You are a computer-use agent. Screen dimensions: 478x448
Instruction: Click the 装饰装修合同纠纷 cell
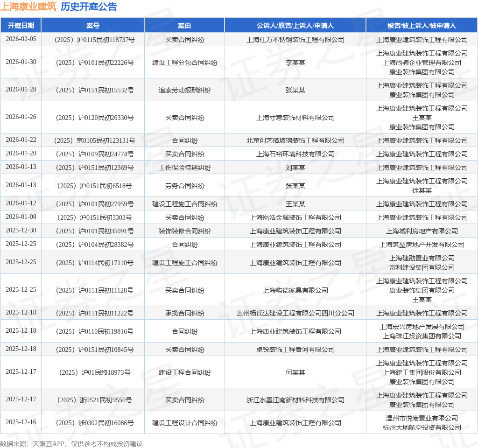click(x=184, y=231)
